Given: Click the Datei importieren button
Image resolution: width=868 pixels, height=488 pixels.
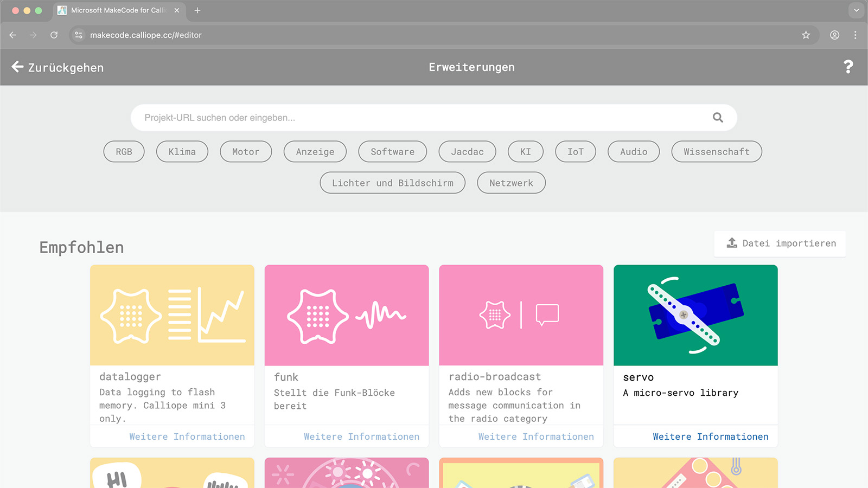Looking at the screenshot, I should point(780,243).
